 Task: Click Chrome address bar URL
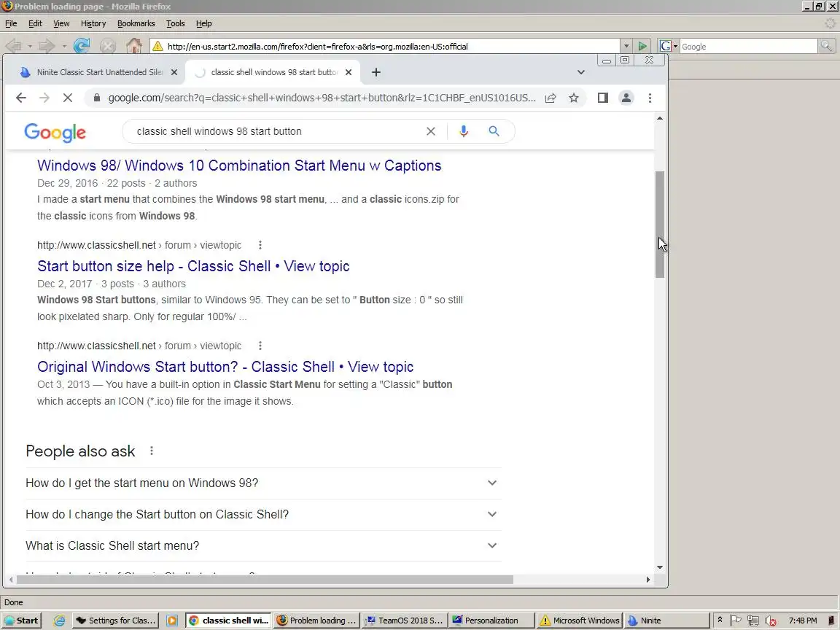pos(322,98)
